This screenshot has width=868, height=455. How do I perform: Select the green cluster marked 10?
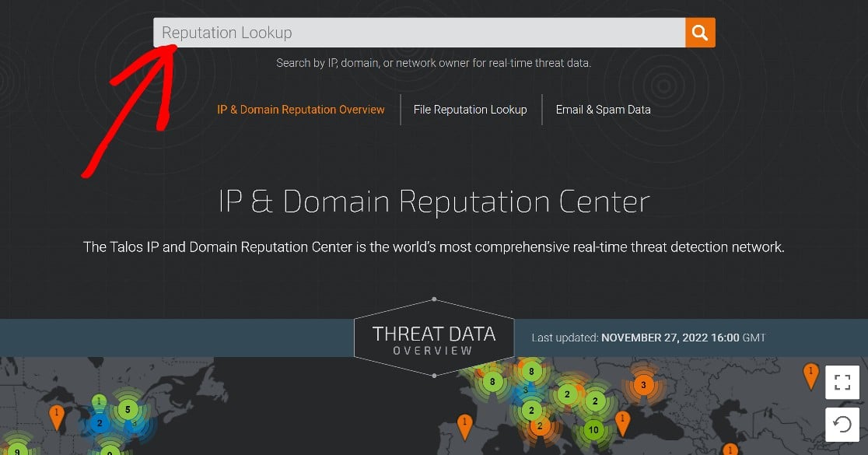click(593, 429)
